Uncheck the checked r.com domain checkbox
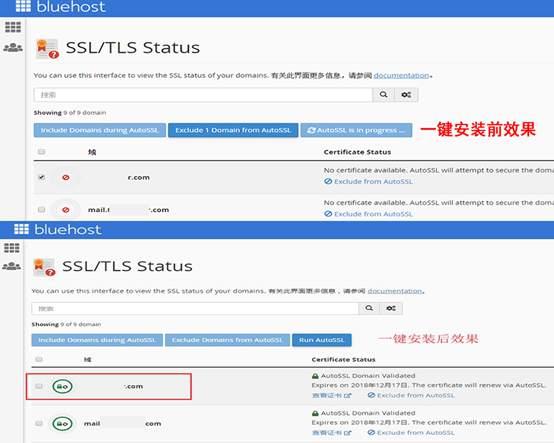 tap(41, 177)
